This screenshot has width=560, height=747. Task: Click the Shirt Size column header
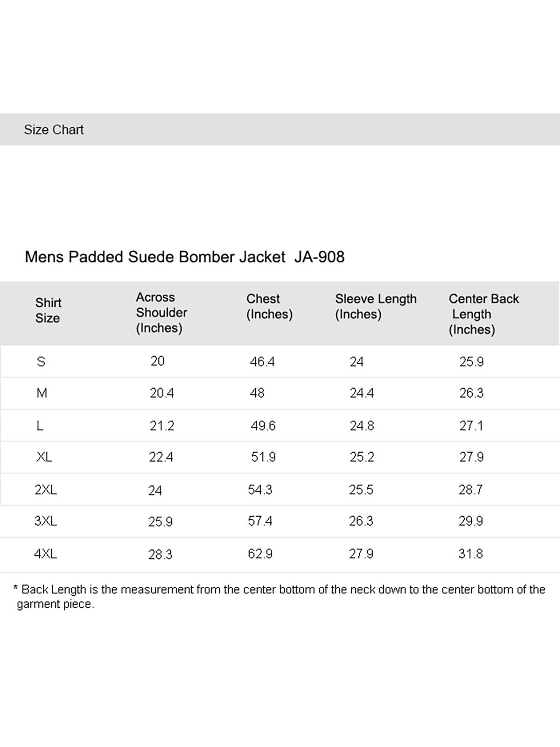click(x=48, y=310)
